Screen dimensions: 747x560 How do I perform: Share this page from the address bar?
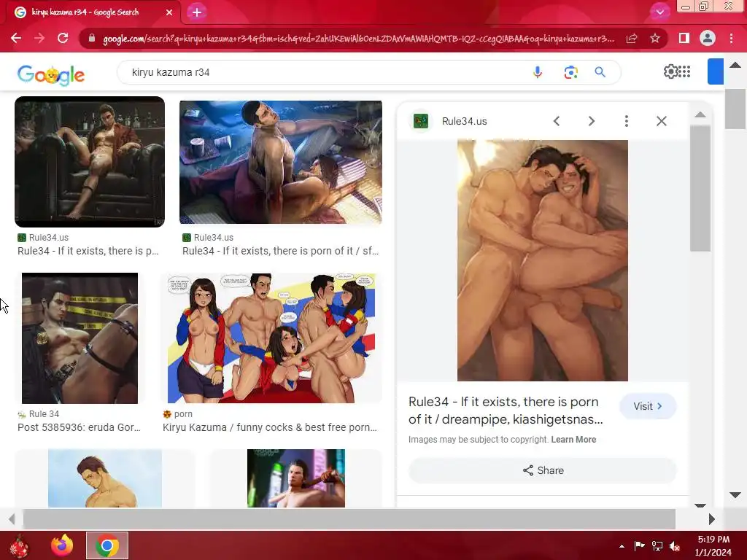point(632,38)
